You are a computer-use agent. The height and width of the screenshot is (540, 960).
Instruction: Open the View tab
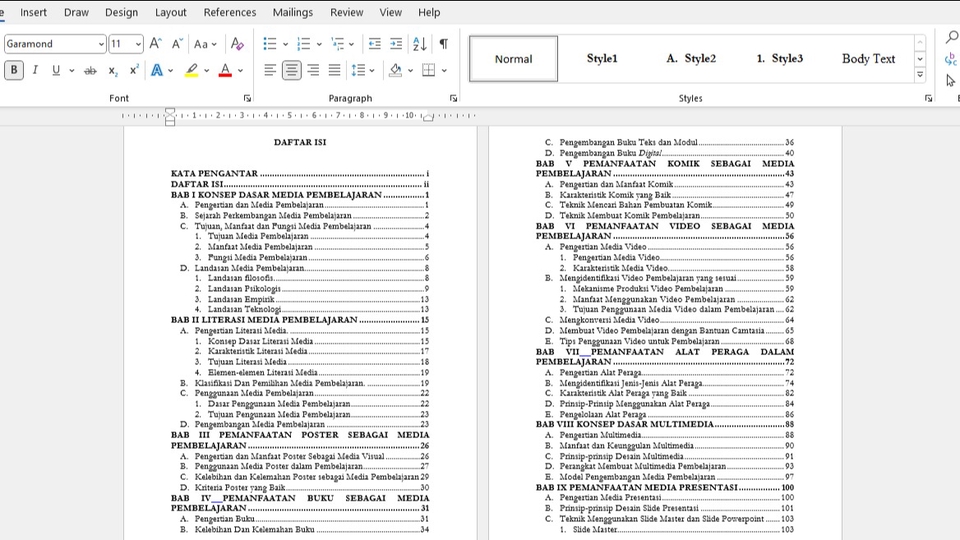point(391,12)
